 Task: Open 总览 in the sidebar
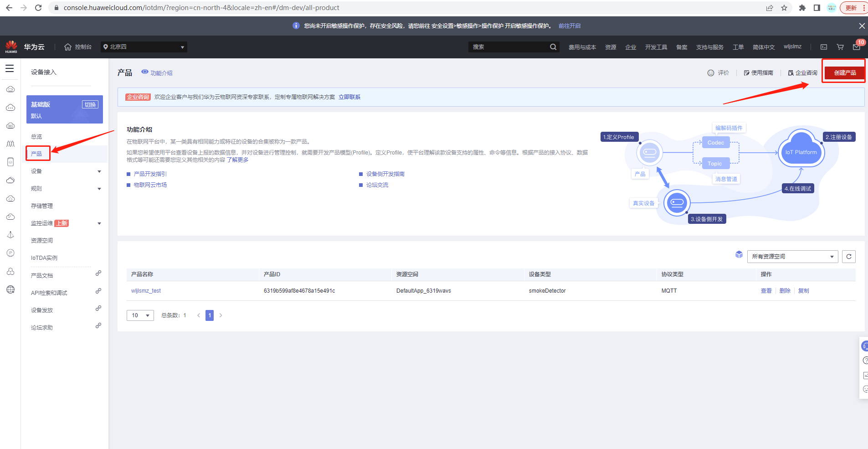(36, 137)
